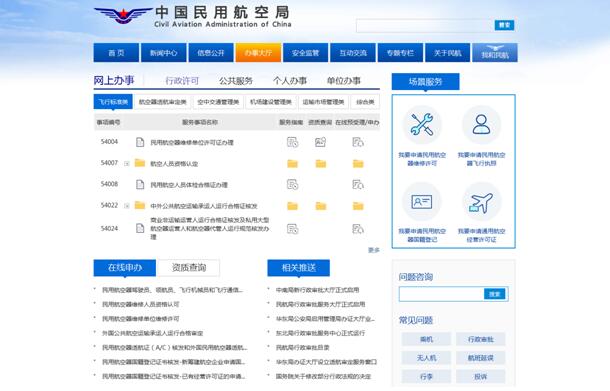Viewport: 610px width, 391px height.
Task: Focus the top header search field
Action: (425, 25)
